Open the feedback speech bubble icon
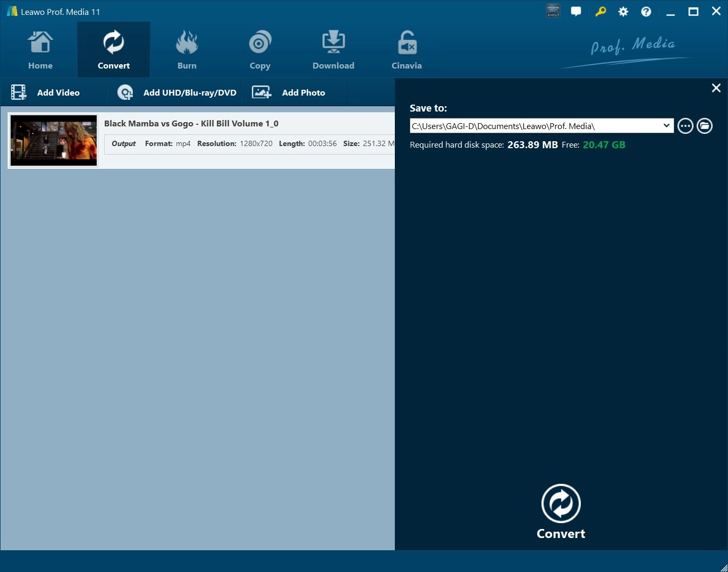The width and height of the screenshot is (728, 572). click(x=576, y=12)
